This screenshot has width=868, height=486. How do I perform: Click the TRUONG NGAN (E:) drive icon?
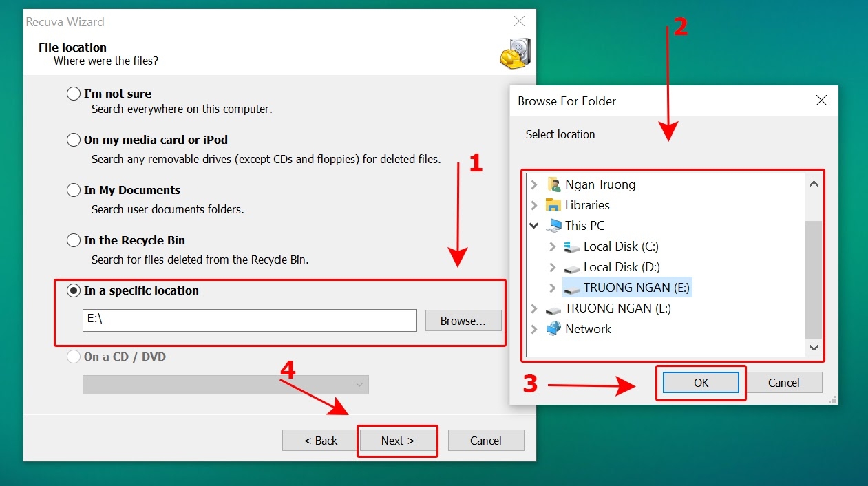tap(571, 287)
